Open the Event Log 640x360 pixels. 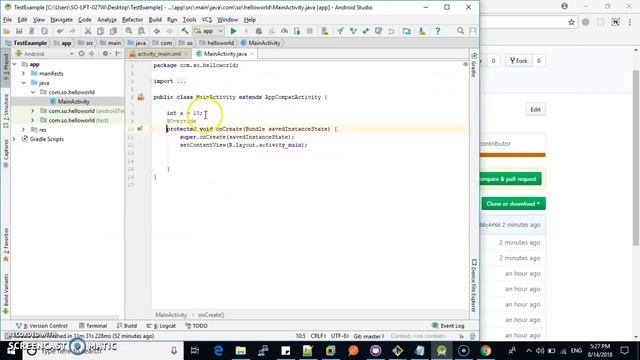pos(448,326)
